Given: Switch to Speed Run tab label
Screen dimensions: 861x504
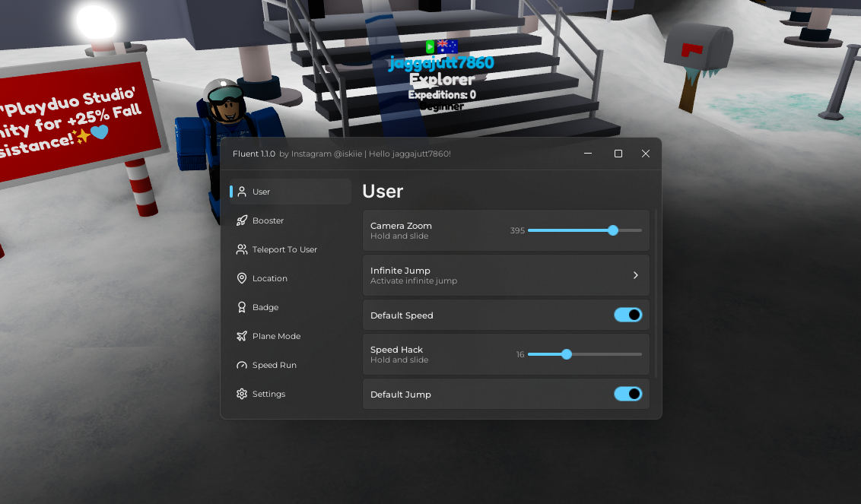Looking at the screenshot, I should [x=274, y=365].
